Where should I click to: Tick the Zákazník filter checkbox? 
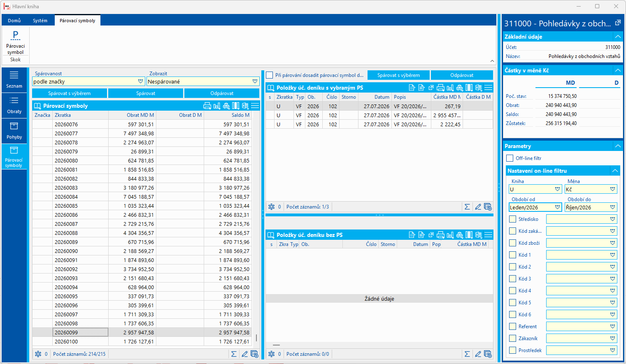pyautogui.click(x=513, y=338)
